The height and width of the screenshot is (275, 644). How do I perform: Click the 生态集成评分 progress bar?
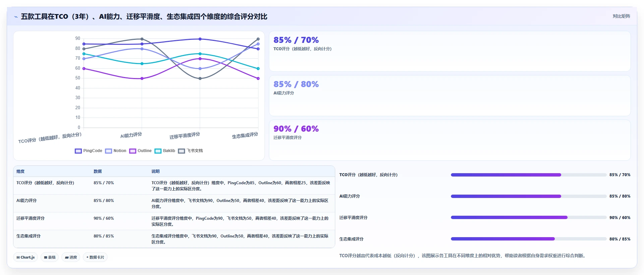tap(529, 239)
